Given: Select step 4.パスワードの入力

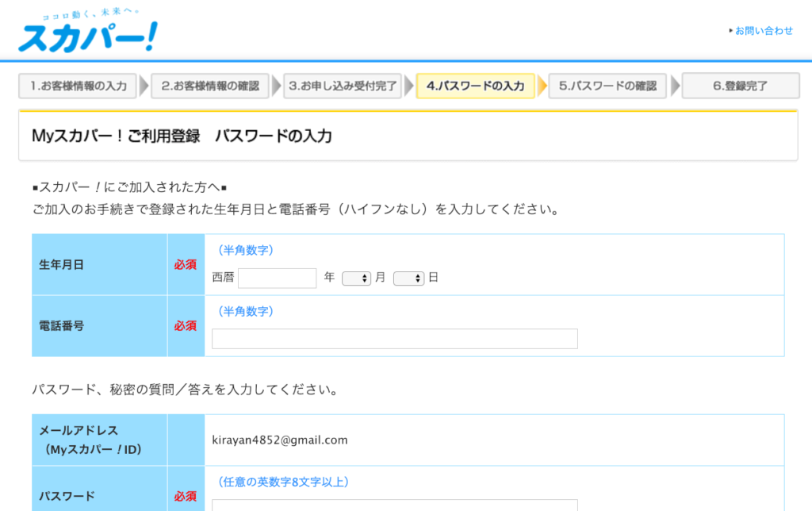Looking at the screenshot, I should click(x=475, y=86).
